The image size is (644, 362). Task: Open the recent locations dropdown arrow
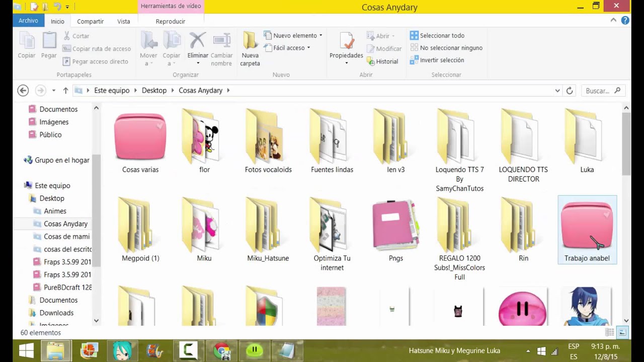(54, 90)
